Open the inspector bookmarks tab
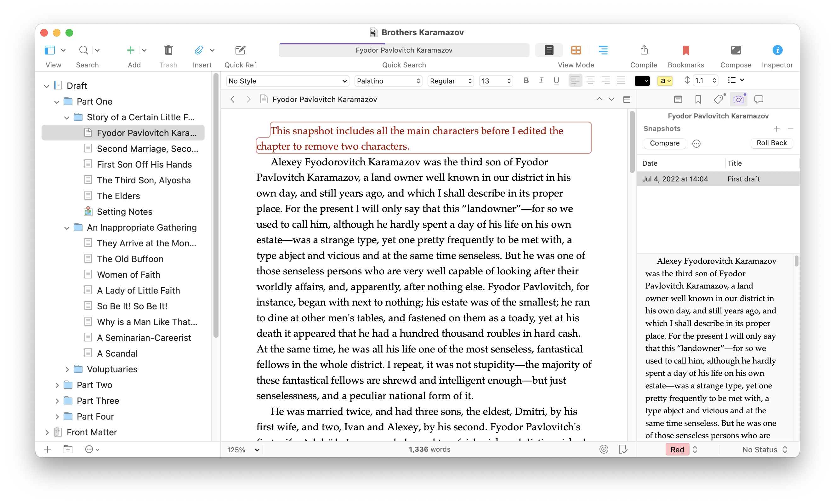The image size is (835, 504). tap(698, 100)
